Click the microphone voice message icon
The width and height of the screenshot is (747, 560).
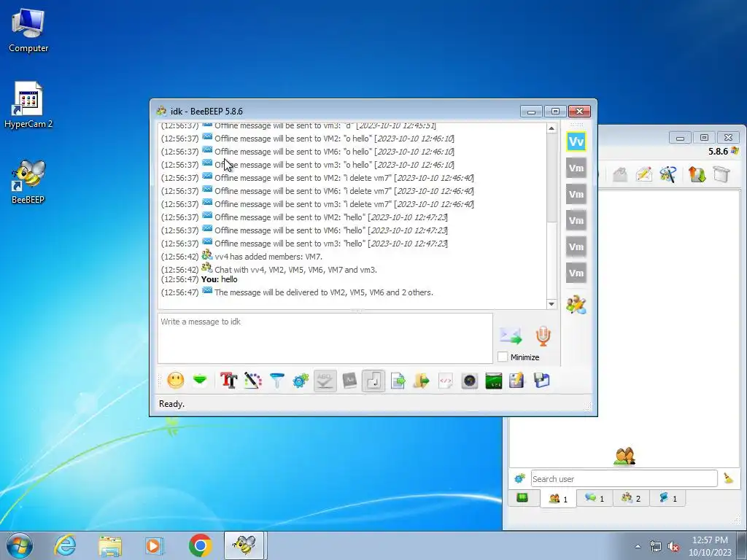pos(543,335)
